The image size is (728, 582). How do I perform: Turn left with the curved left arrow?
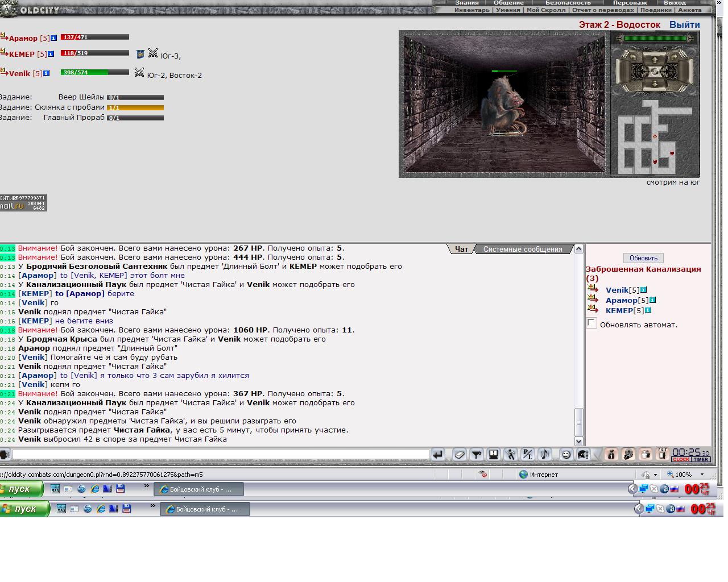pyautogui.click(x=633, y=57)
